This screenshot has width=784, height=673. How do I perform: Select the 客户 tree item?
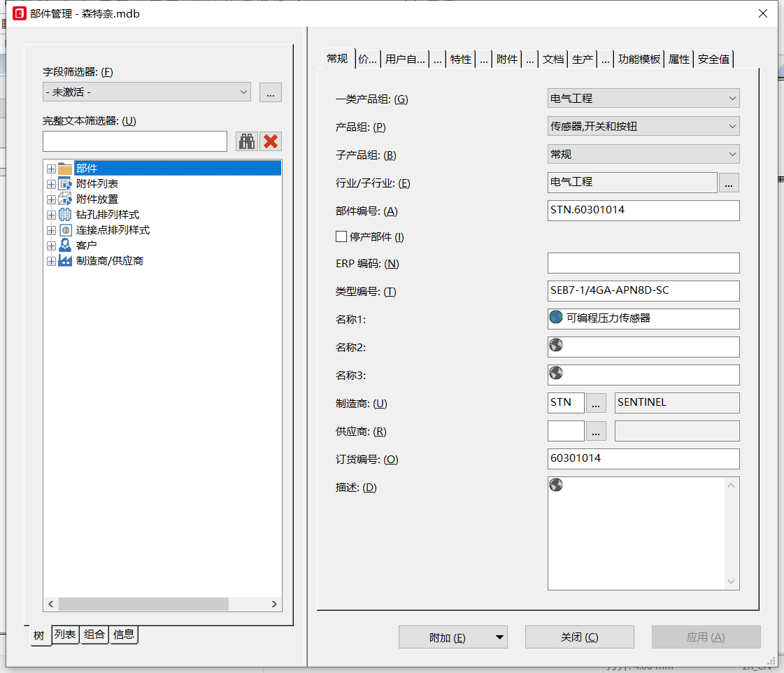[x=86, y=246]
